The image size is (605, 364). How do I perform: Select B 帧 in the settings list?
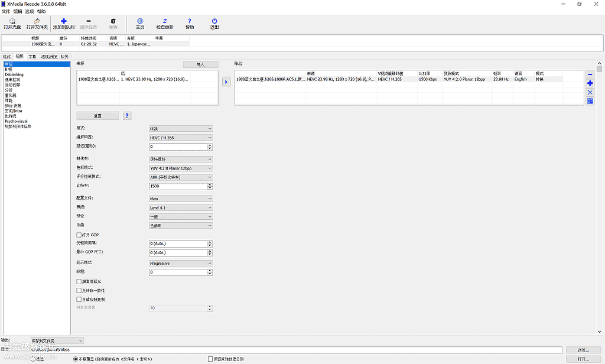pyautogui.click(x=8, y=70)
